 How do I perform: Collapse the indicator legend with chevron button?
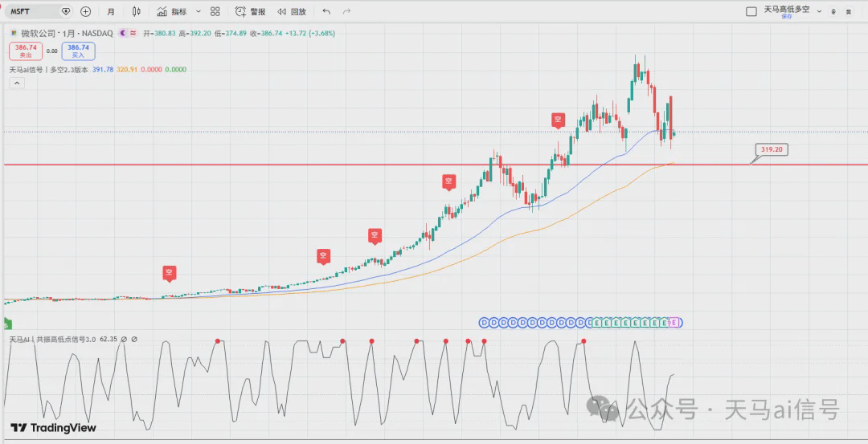pos(17,83)
